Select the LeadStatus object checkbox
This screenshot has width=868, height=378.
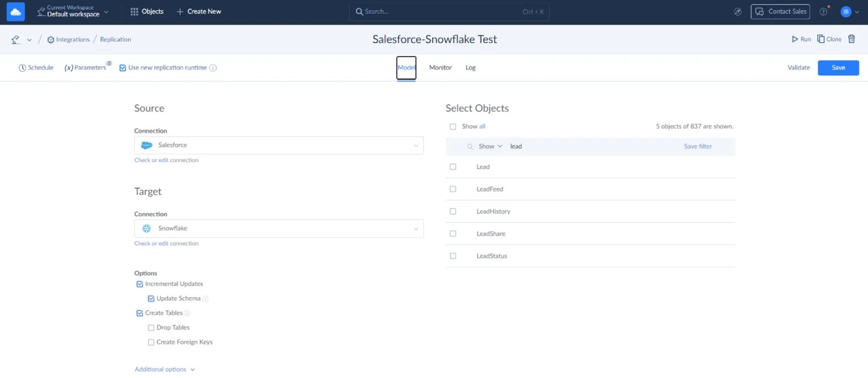click(x=453, y=256)
